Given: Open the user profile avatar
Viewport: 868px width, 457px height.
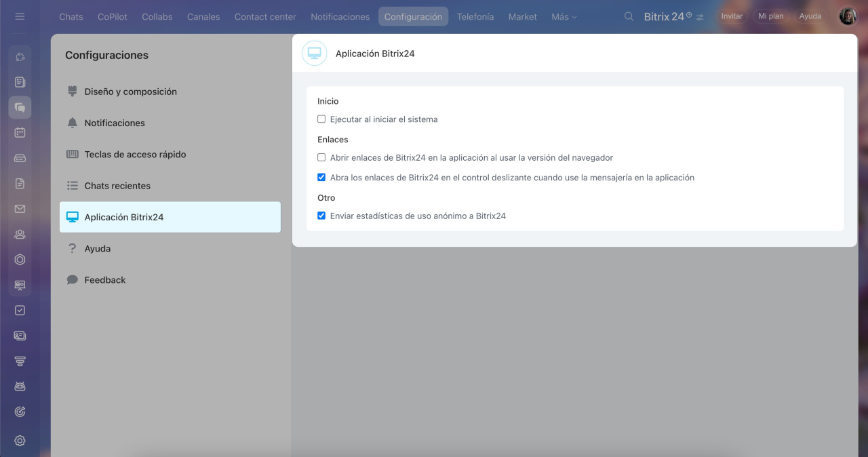Looking at the screenshot, I should click(x=848, y=16).
